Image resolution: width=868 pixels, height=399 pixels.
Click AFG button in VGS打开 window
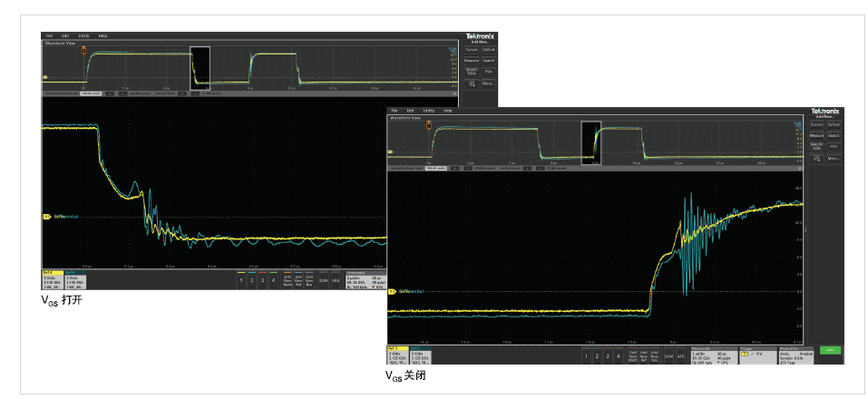[x=336, y=280]
